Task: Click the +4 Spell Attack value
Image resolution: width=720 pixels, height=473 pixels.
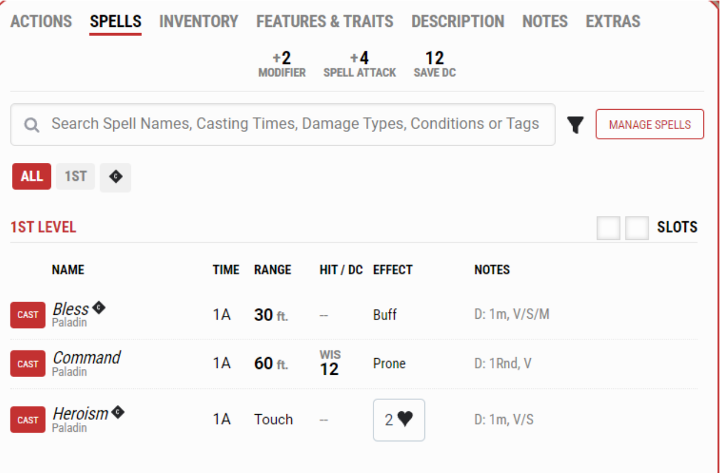Action: click(360, 58)
